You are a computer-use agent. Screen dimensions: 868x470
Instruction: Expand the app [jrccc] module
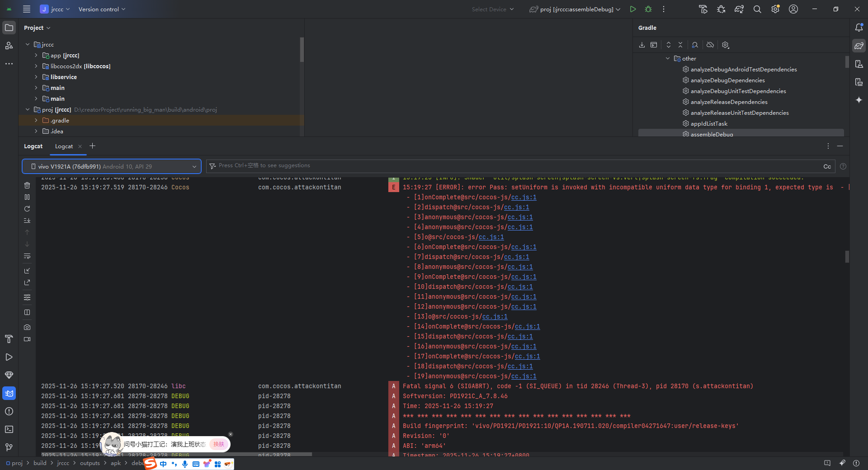point(36,55)
